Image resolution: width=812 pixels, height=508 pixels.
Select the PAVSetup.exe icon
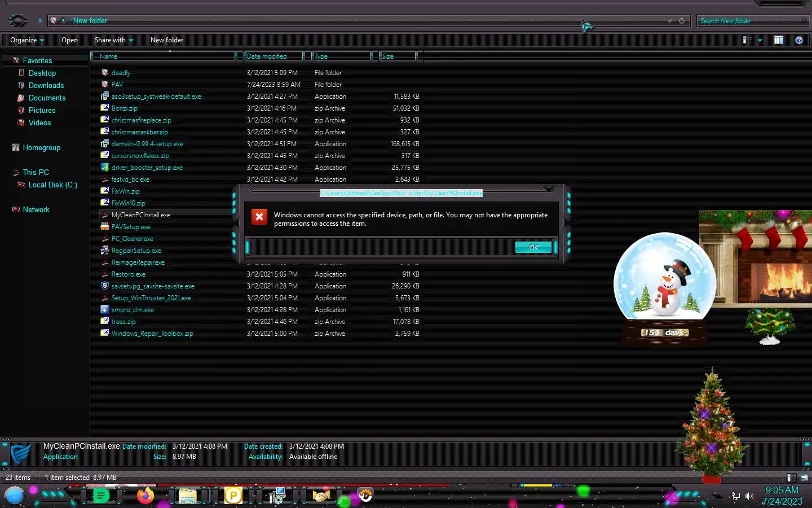pos(104,226)
